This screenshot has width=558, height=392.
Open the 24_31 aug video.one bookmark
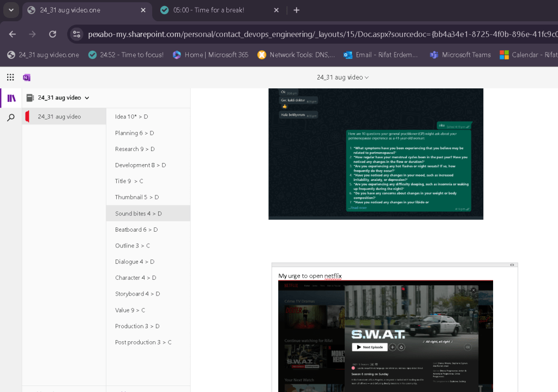(43, 55)
